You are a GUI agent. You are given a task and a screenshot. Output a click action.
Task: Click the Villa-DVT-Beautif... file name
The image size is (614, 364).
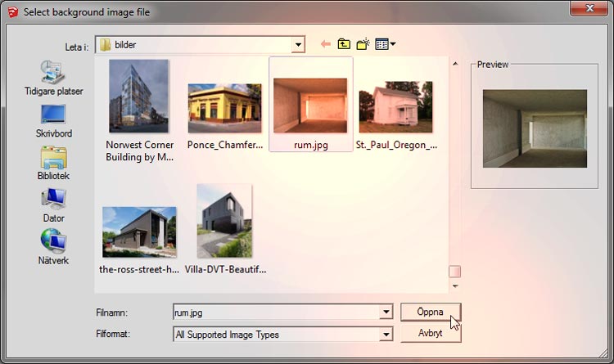226,269
